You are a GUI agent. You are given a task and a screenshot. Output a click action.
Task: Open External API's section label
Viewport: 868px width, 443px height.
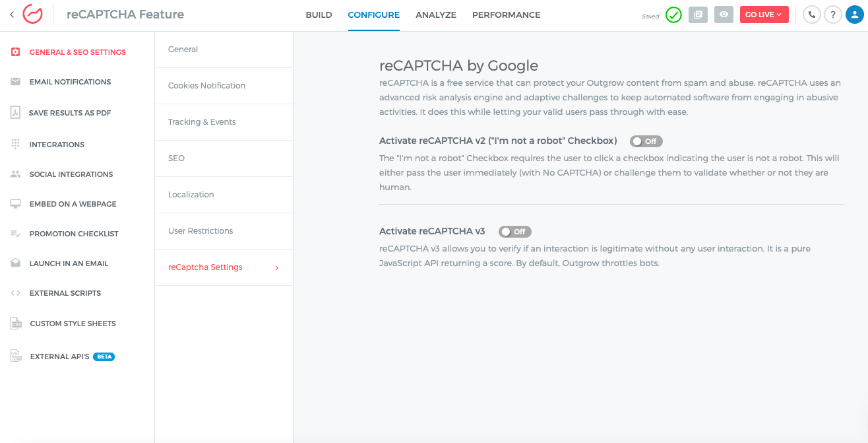[59, 357]
